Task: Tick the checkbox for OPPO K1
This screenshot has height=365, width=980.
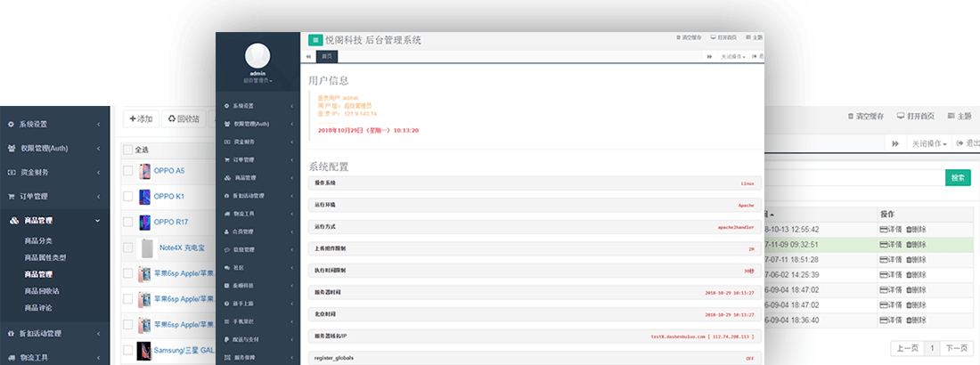Action: coord(127,196)
